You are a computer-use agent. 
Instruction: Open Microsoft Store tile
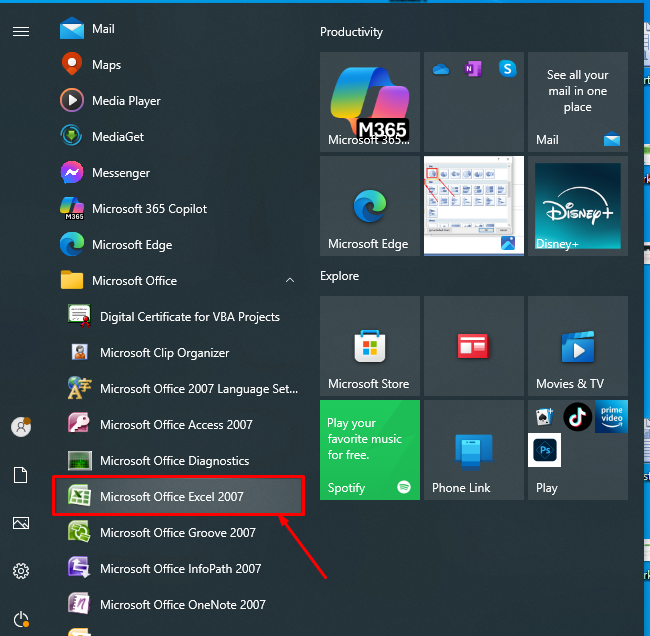pyautogui.click(x=370, y=346)
